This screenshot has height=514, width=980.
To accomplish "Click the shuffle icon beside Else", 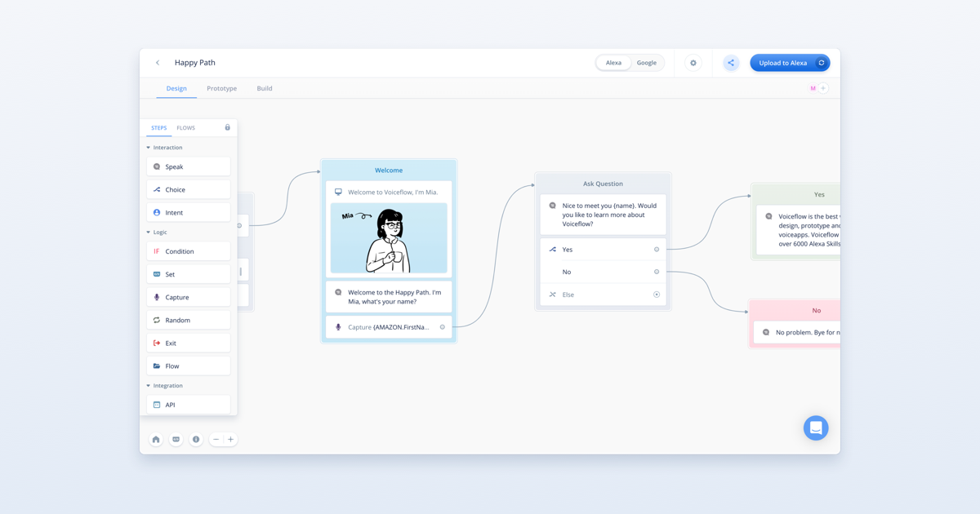I will 553,295.
